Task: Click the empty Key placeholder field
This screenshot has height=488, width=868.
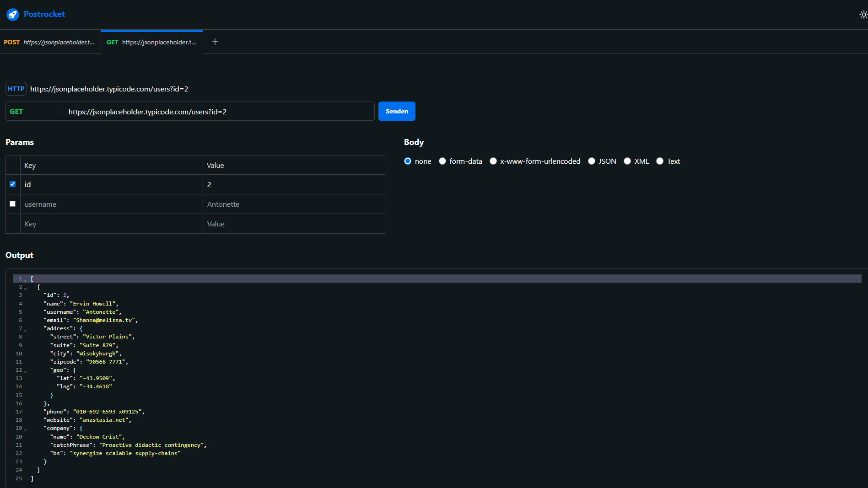Action: pos(112,224)
